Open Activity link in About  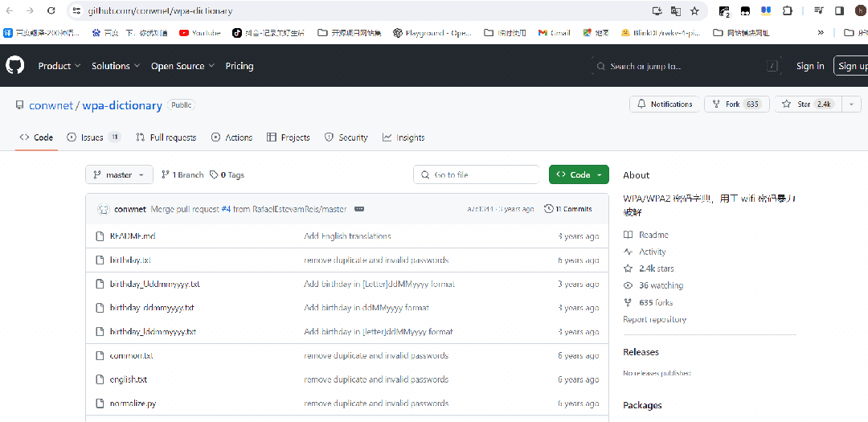(x=645, y=252)
